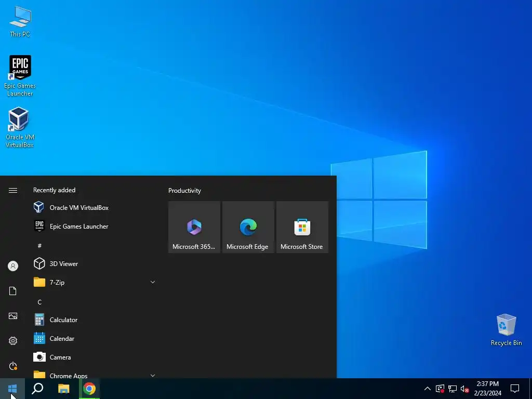The width and height of the screenshot is (532, 399).
Task: Open This PC desktop icon
Action: tap(20, 21)
